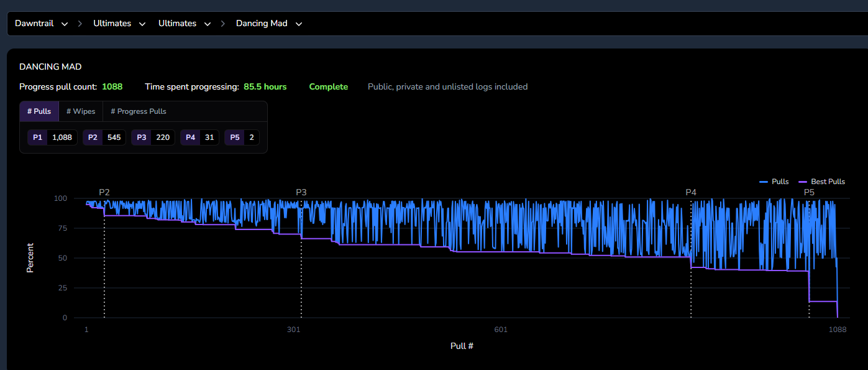Click the P3 phase marker on the chart
868x370 pixels.
[301, 192]
